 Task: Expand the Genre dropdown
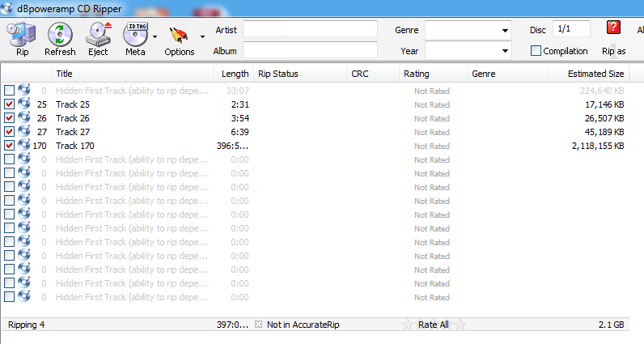(x=505, y=31)
